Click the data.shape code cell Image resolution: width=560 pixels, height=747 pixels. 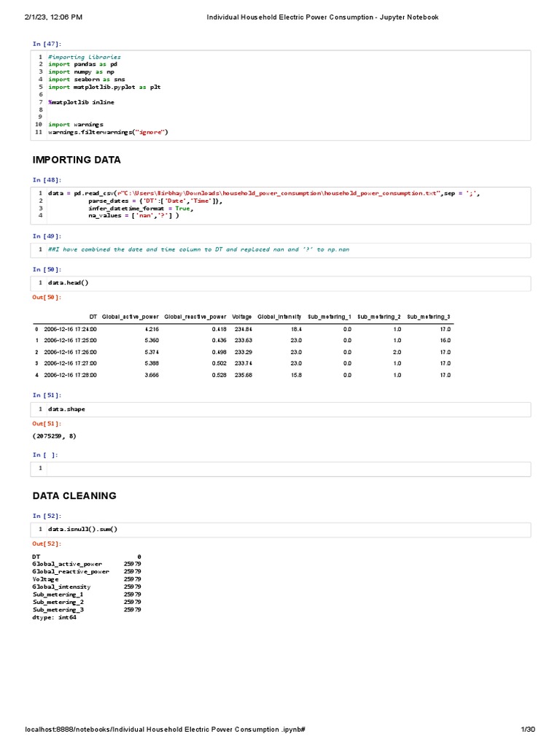coord(288,409)
